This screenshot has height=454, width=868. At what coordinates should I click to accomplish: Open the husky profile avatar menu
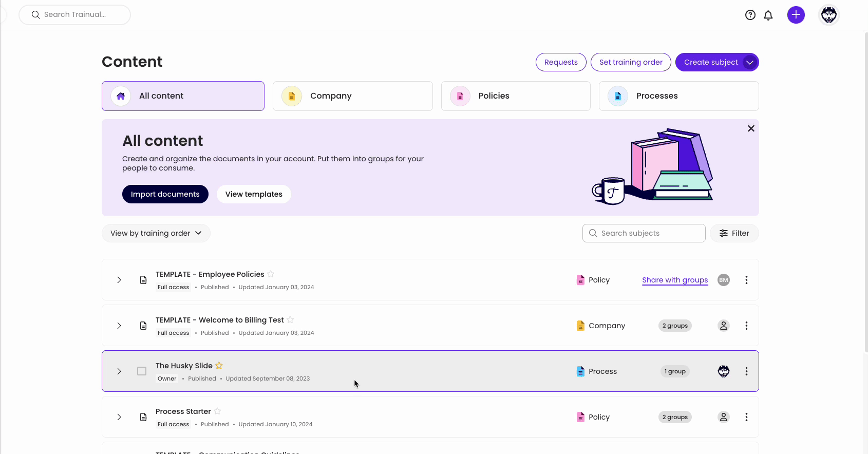point(829,15)
